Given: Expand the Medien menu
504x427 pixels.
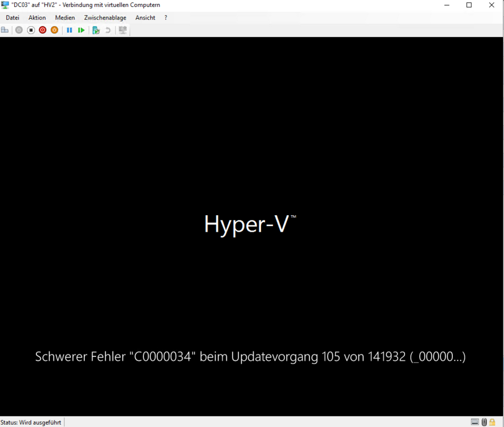Looking at the screenshot, I should pyautogui.click(x=65, y=18).
